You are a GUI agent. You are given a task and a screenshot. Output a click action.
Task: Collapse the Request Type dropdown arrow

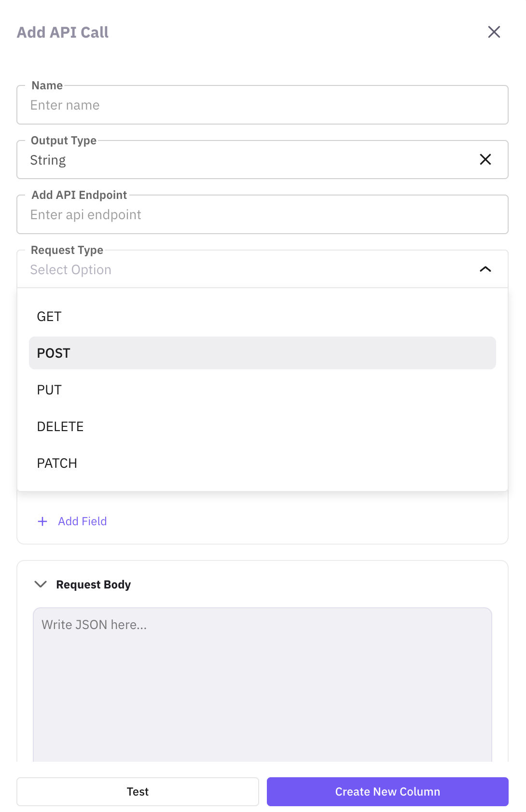[x=485, y=269]
